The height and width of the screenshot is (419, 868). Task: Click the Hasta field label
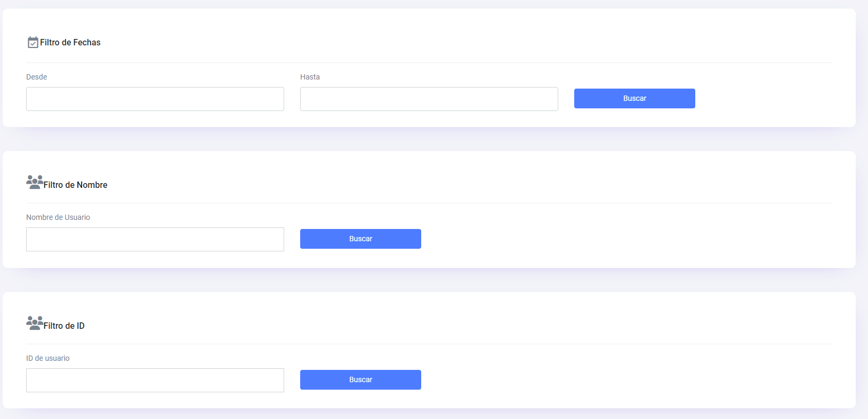[310, 77]
